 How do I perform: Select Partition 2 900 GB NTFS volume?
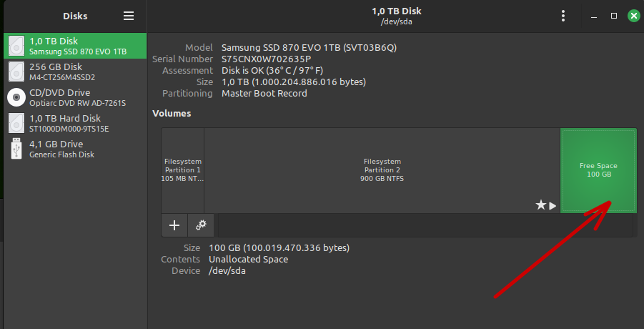382,170
